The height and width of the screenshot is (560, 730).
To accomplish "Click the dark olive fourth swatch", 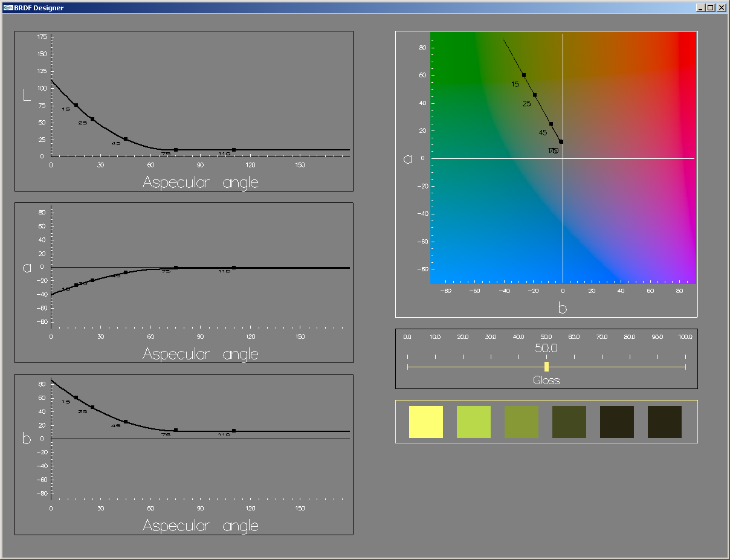I will point(569,422).
